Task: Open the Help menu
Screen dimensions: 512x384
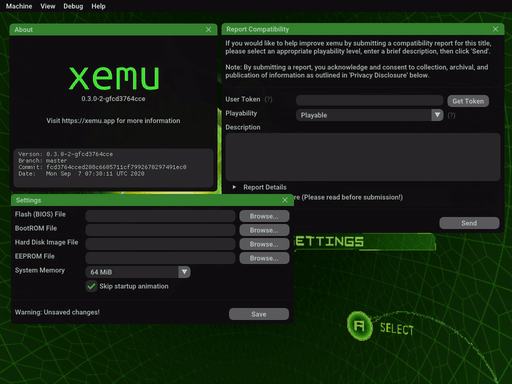Action: [98, 6]
